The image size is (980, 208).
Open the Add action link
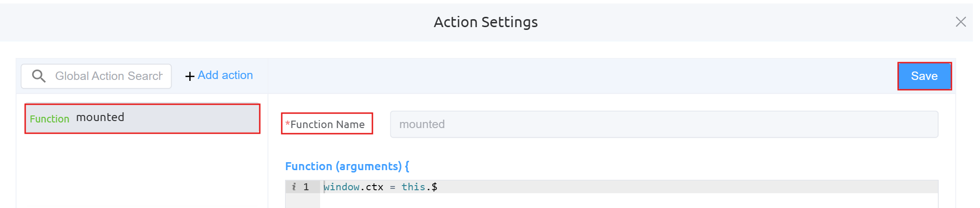(x=225, y=75)
